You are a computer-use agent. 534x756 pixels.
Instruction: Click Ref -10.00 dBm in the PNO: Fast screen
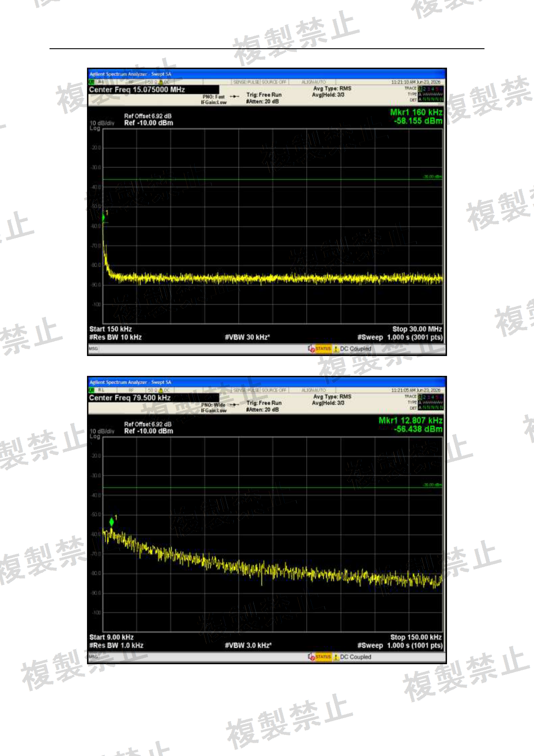pyautogui.click(x=149, y=123)
